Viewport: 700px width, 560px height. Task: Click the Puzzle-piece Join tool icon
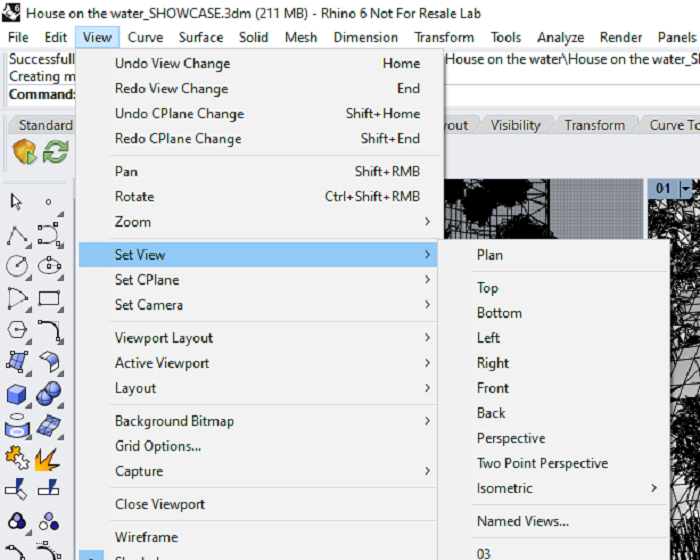(17, 459)
